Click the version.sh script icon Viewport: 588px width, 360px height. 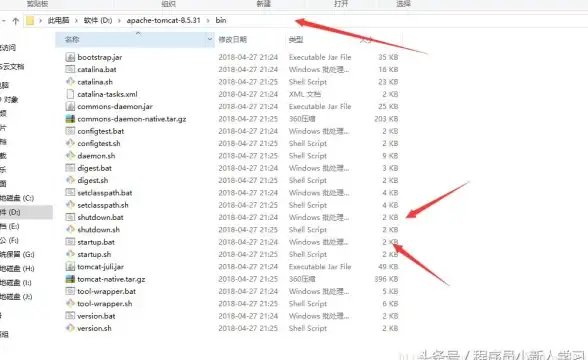[x=70, y=328]
